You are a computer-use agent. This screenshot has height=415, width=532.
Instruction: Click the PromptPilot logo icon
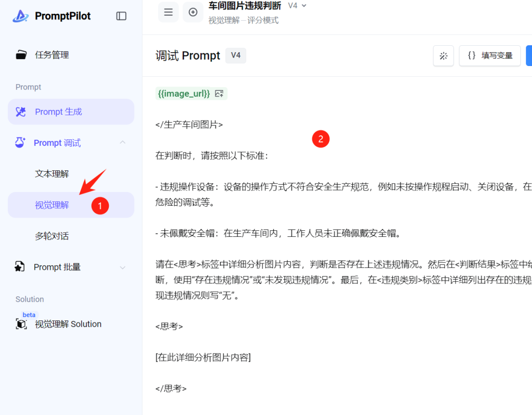(x=21, y=16)
